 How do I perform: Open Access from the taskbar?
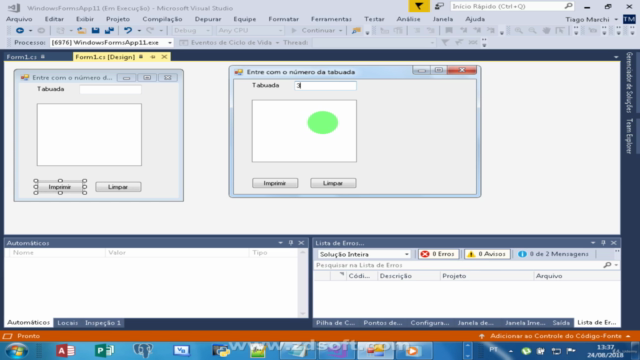coord(65,351)
